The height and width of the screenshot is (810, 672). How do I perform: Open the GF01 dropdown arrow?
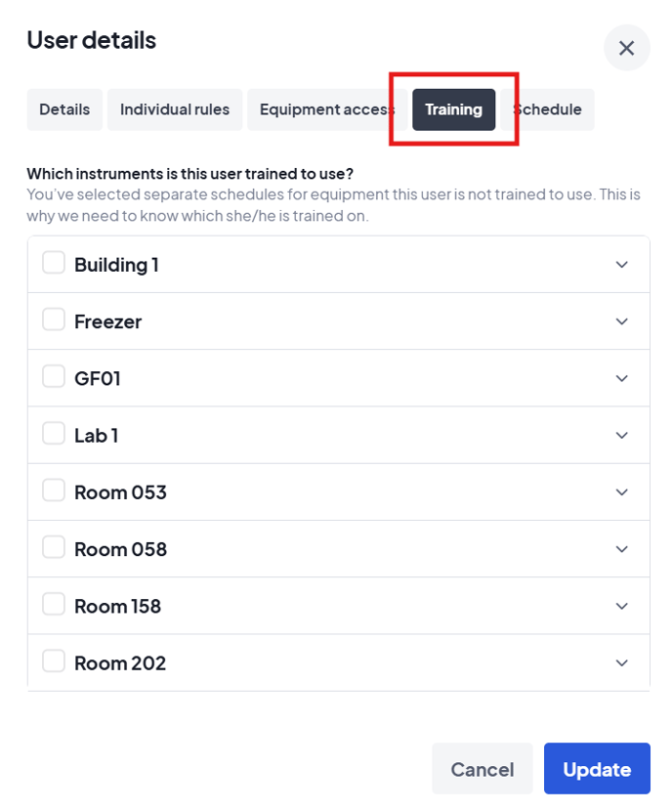click(x=622, y=378)
